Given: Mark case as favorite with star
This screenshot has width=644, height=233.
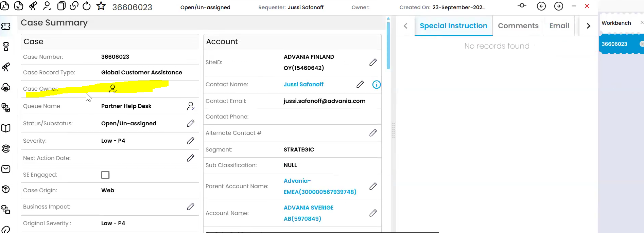Looking at the screenshot, I should pyautogui.click(x=101, y=6).
